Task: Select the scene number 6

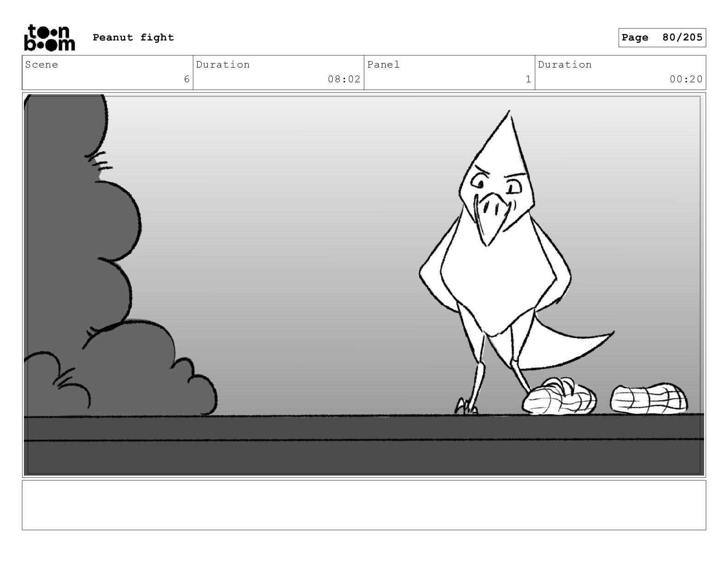Action: point(187,79)
